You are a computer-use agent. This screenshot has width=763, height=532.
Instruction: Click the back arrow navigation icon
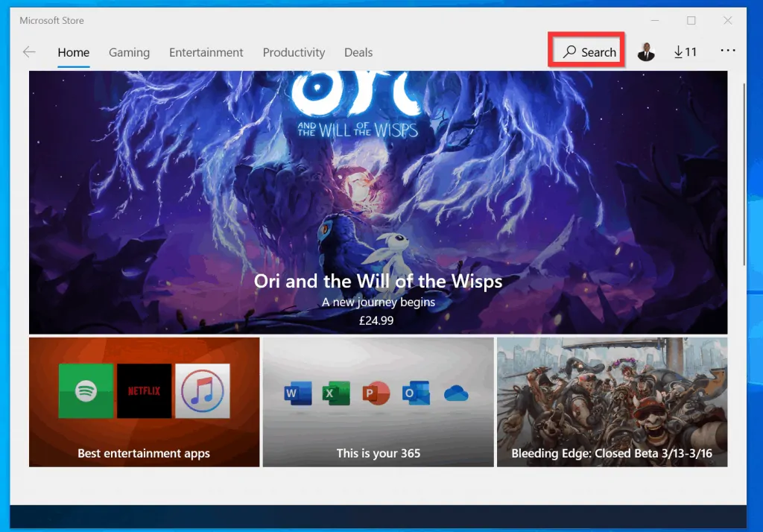(x=28, y=51)
